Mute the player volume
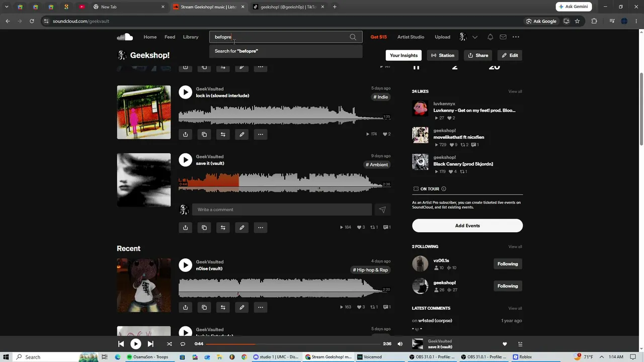 [x=400, y=344]
